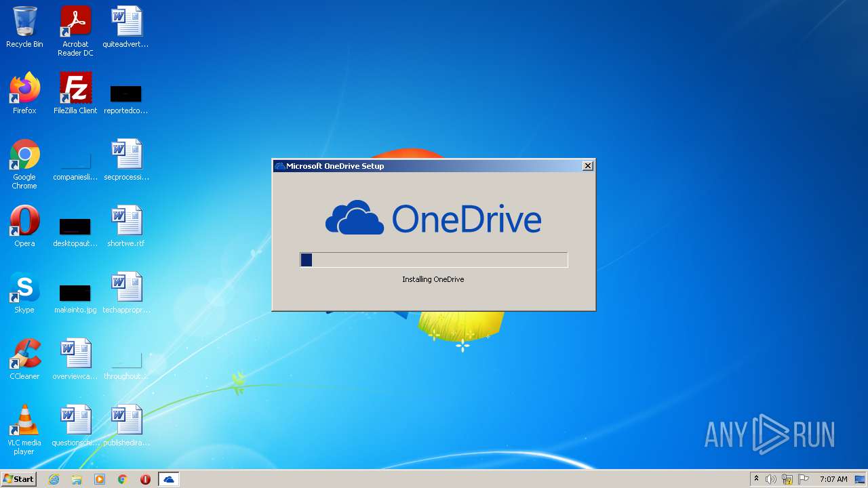Click the Show desktop button
This screenshot has height=488, width=868.
click(x=861, y=479)
